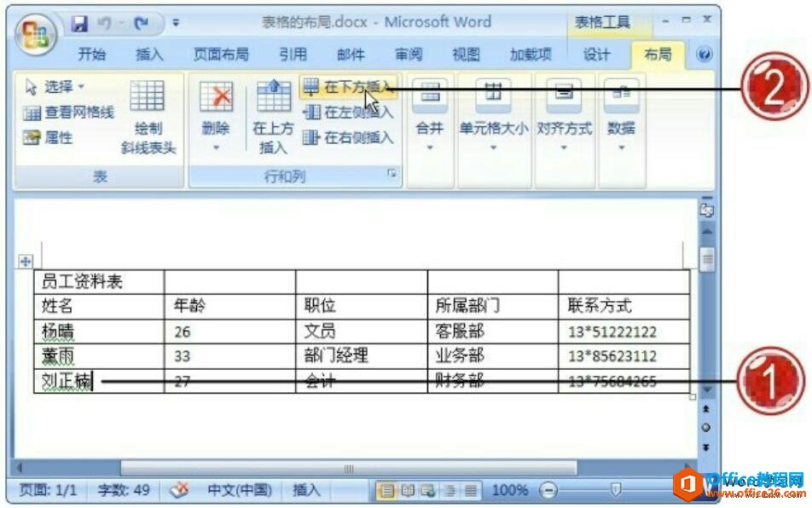Viewport: 812px width, 508px height.
Task: Open the 审阅 tab
Action: point(408,54)
